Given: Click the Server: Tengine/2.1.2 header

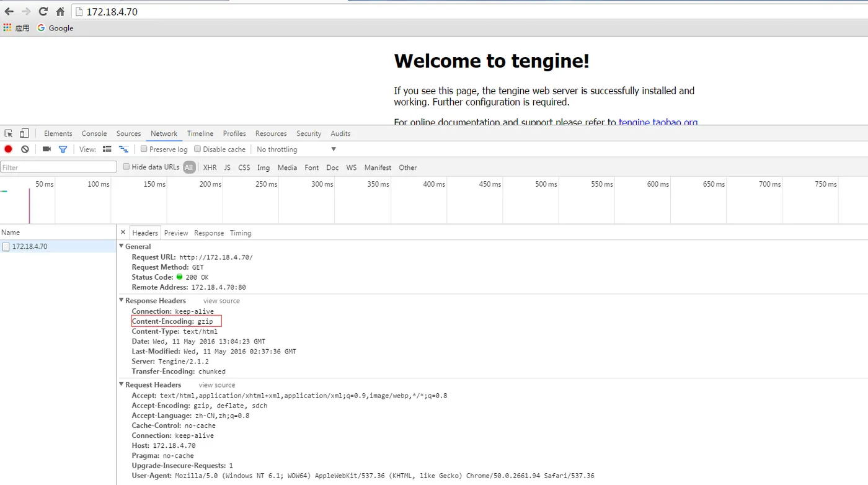Looking at the screenshot, I should coord(170,362).
